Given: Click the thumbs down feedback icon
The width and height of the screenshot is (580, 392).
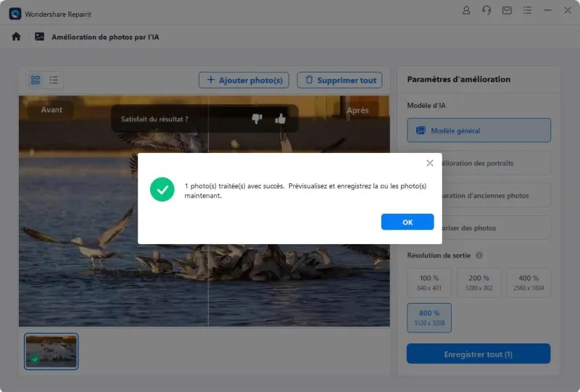Looking at the screenshot, I should (257, 119).
